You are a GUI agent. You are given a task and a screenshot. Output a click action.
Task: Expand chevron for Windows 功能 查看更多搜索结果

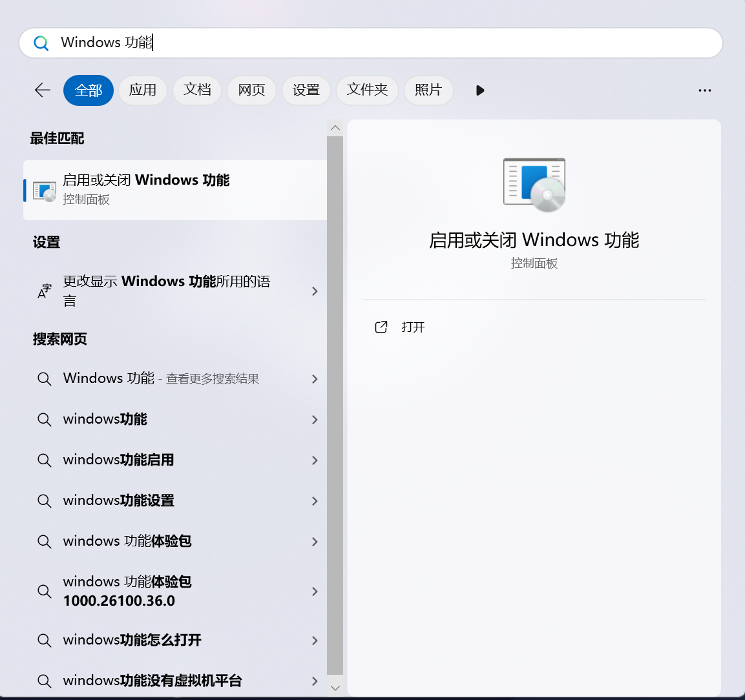(x=315, y=379)
